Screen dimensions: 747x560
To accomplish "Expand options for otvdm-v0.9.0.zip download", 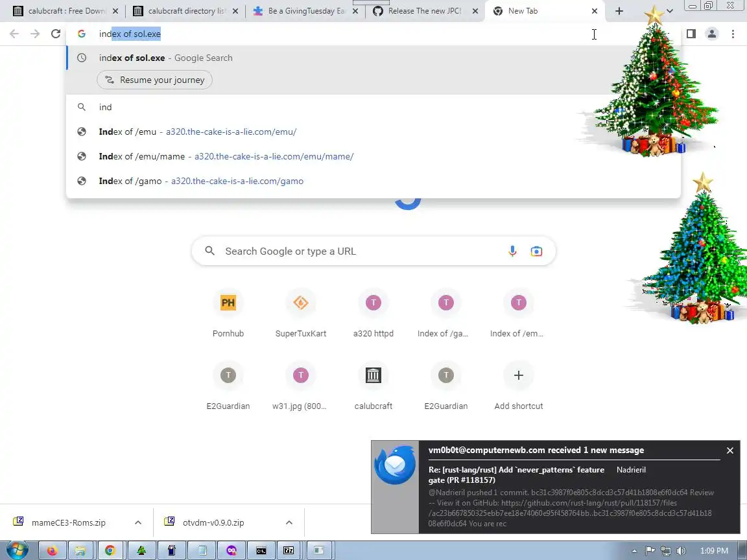I will 289,522.
